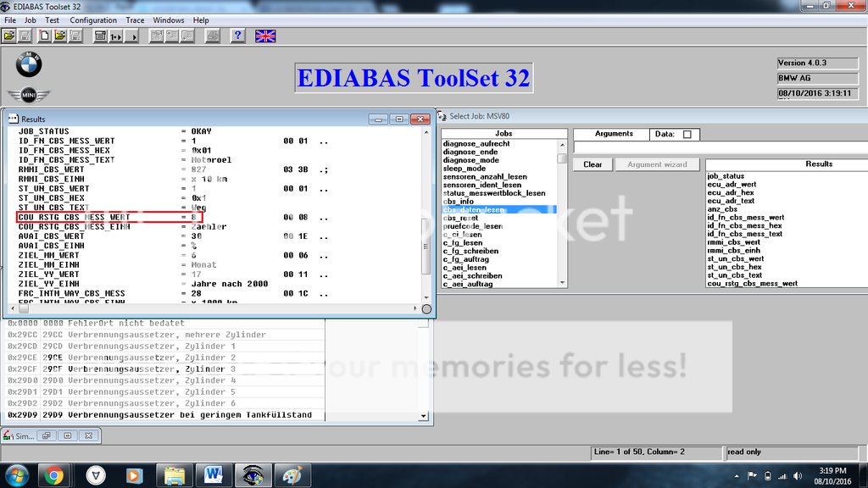Click the run job once icon

click(115, 36)
